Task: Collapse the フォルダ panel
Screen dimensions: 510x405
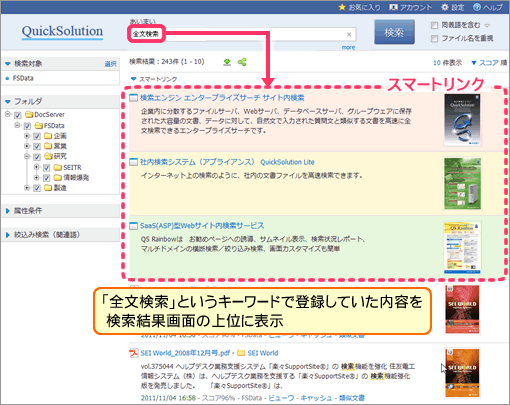Action: (x=8, y=101)
